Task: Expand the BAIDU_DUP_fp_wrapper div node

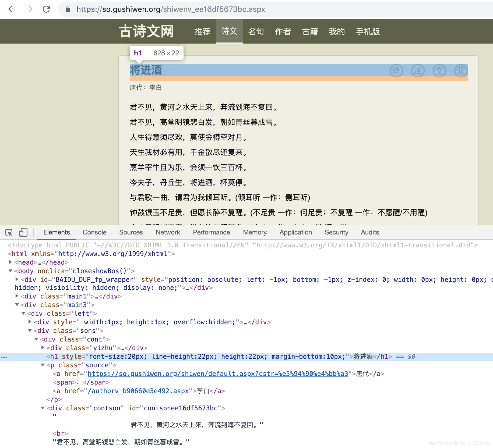Action: tap(17, 279)
